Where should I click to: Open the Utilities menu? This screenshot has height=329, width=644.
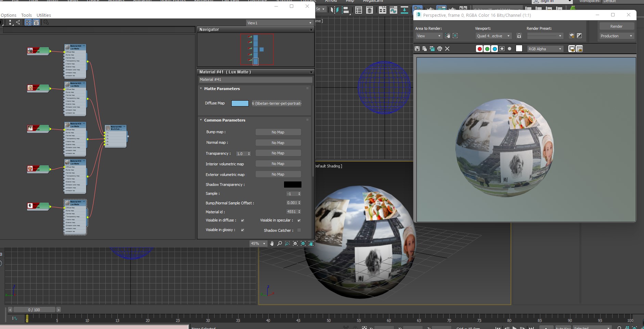tap(43, 15)
